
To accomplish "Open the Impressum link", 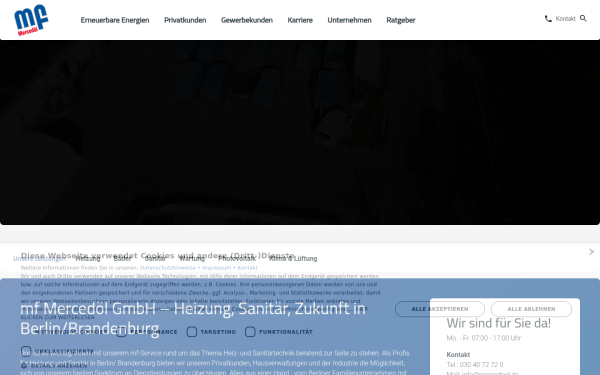I will (217, 268).
